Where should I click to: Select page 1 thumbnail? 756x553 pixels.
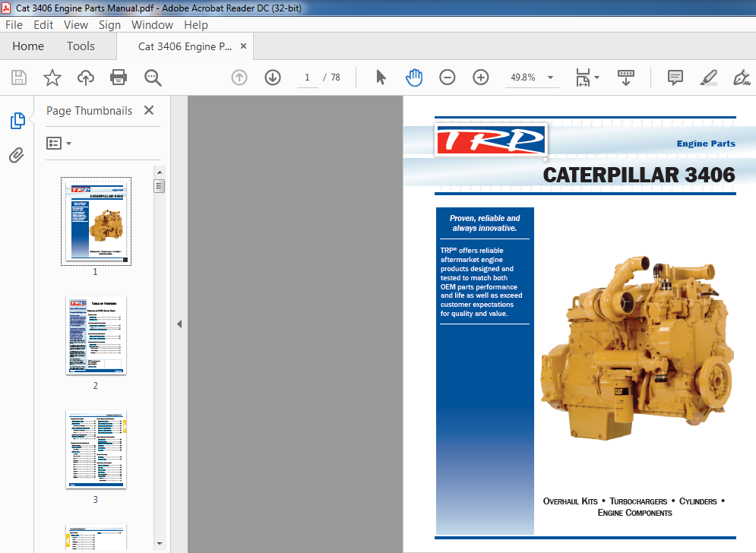(x=96, y=221)
